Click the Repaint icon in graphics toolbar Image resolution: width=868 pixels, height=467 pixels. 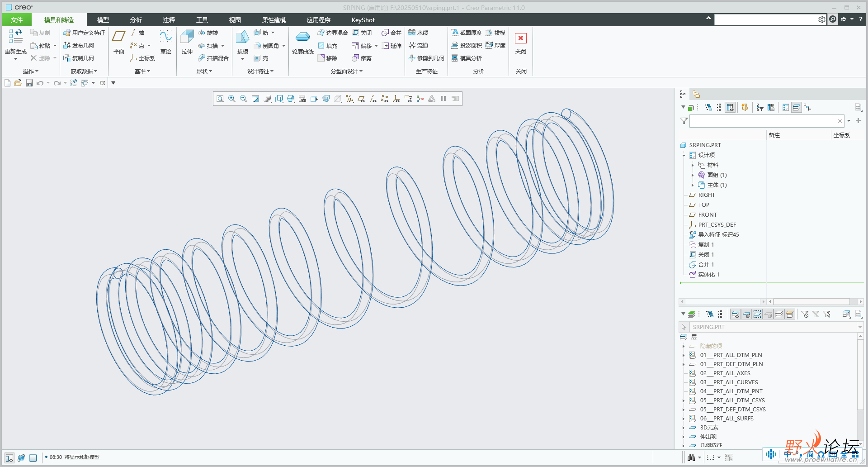click(255, 99)
